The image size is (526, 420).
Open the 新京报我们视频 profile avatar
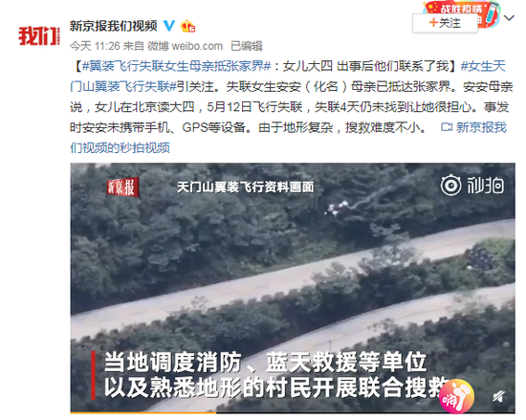coord(39,35)
